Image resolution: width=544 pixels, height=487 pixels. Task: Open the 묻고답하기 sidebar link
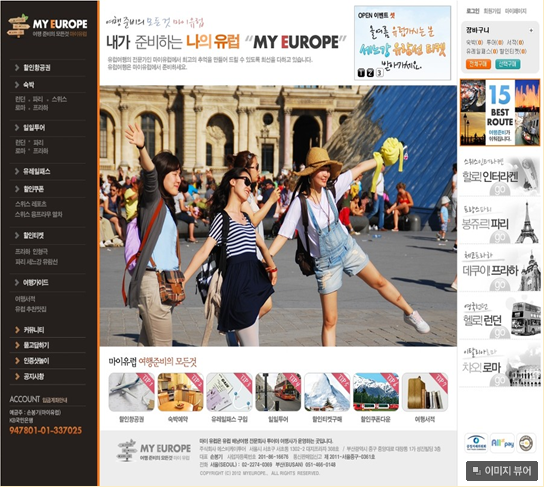36,345
